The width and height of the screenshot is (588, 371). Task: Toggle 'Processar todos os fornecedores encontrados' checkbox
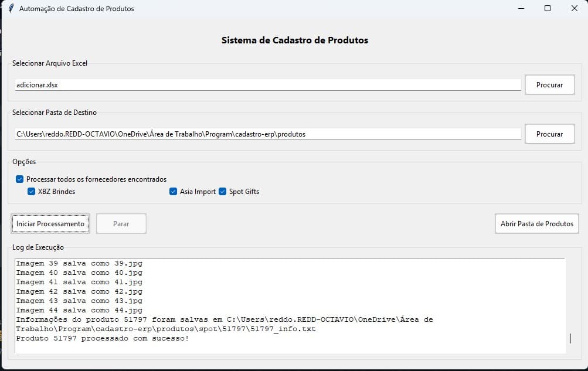pyautogui.click(x=20, y=179)
